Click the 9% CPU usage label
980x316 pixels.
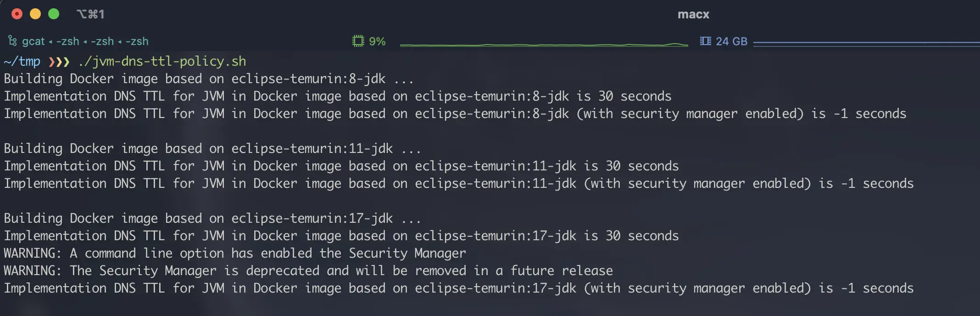tap(377, 41)
